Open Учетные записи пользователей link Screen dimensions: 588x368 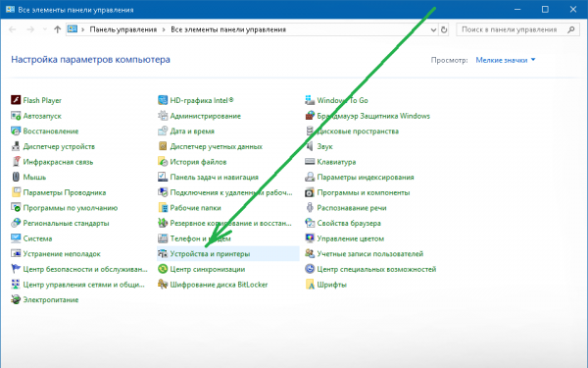(369, 254)
